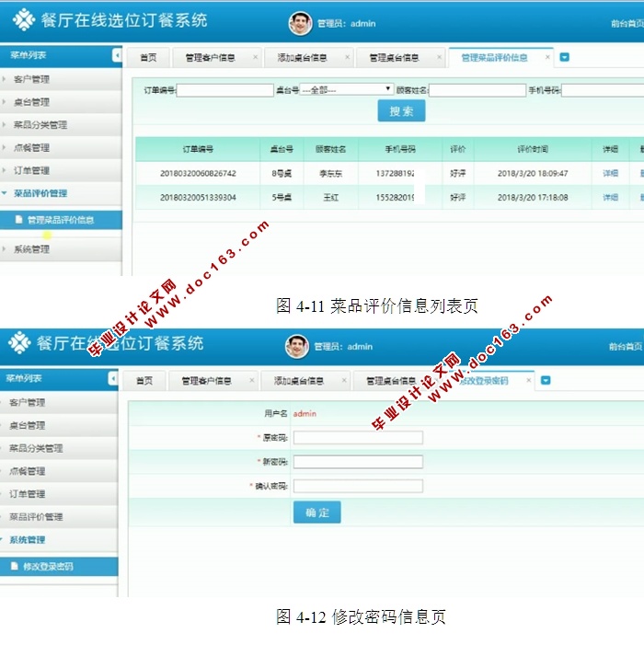Open 详细 link for order 20180320060826742
Viewport: 644px width, 656px height.
610,173
